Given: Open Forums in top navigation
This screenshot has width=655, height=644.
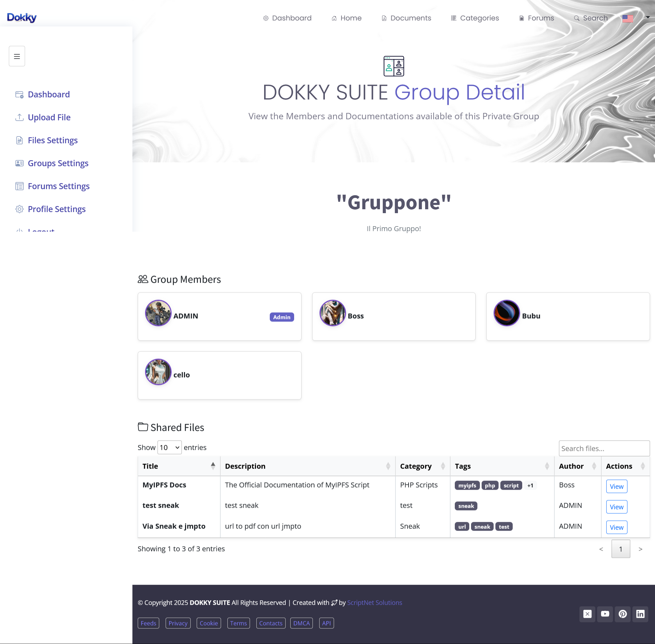Looking at the screenshot, I should pyautogui.click(x=536, y=18).
